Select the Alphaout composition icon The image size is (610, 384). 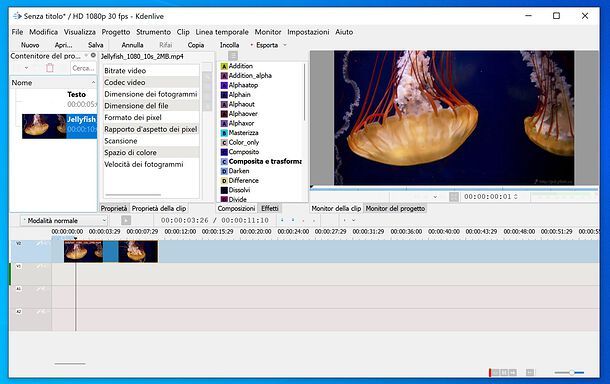point(224,104)
